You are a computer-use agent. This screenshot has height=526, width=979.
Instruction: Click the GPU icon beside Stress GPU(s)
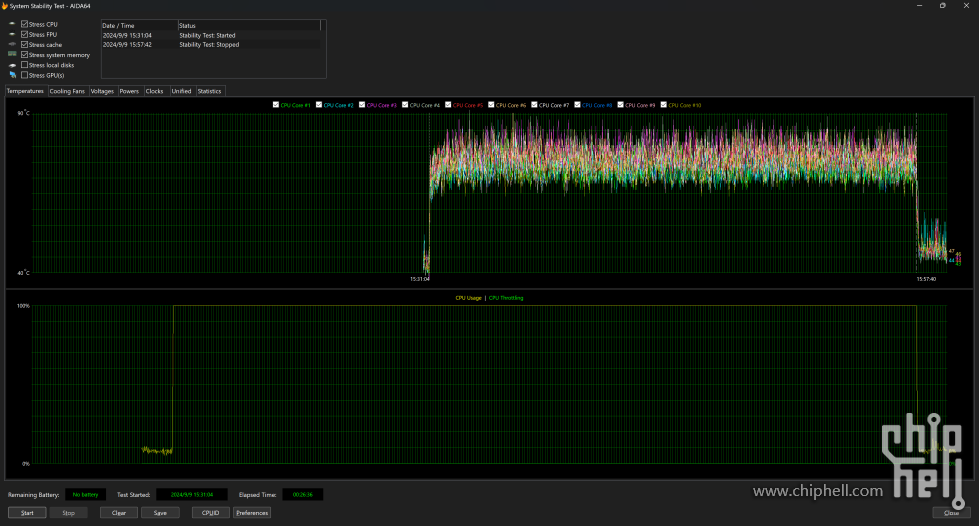12,75
